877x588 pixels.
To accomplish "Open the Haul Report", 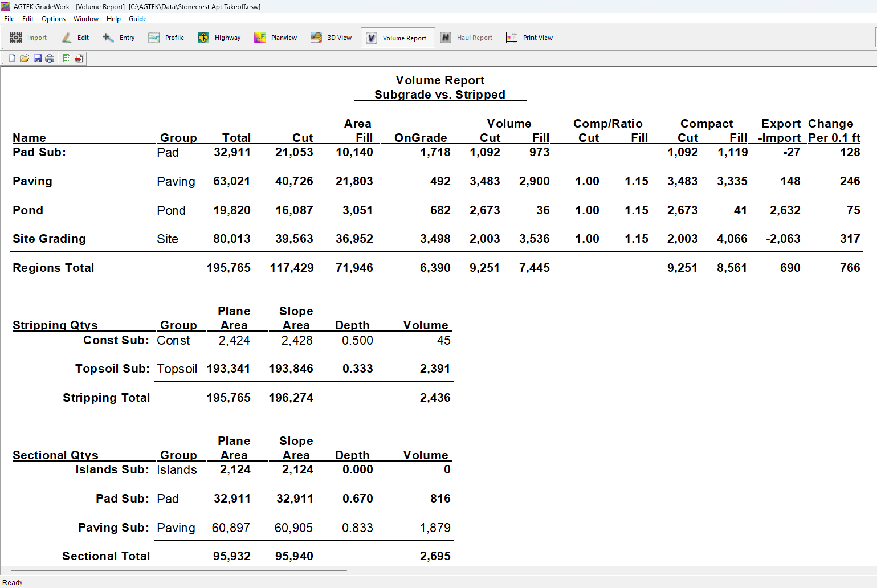I will tap(466, 38).
